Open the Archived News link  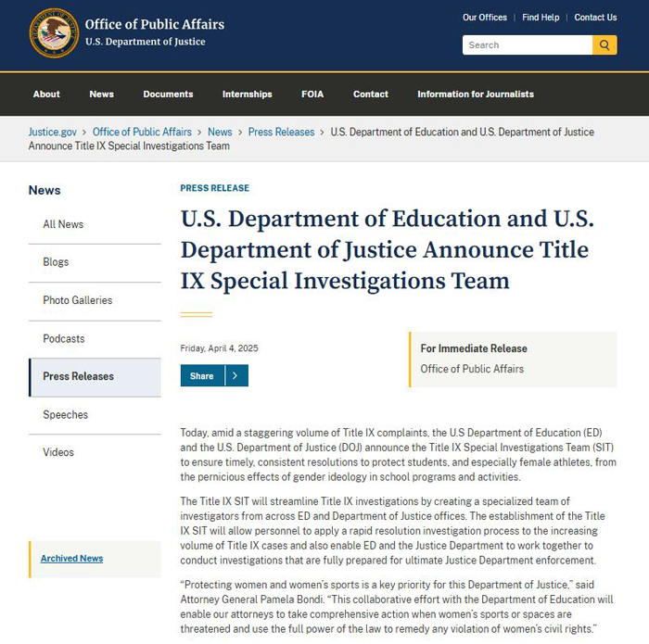click(x=72, y=559)
